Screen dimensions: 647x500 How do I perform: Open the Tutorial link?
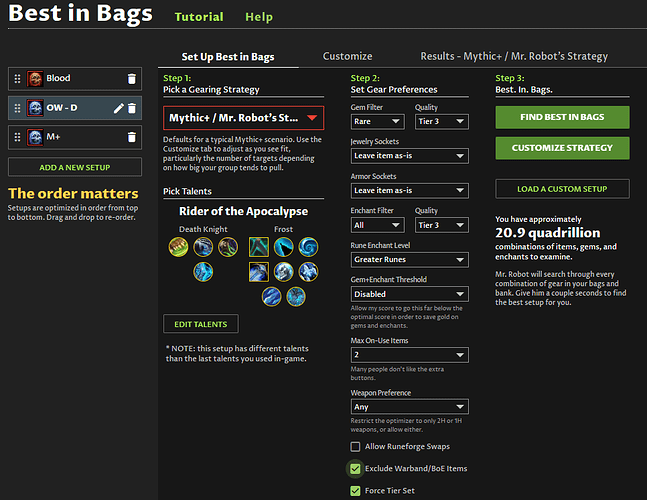click(199, 17)
